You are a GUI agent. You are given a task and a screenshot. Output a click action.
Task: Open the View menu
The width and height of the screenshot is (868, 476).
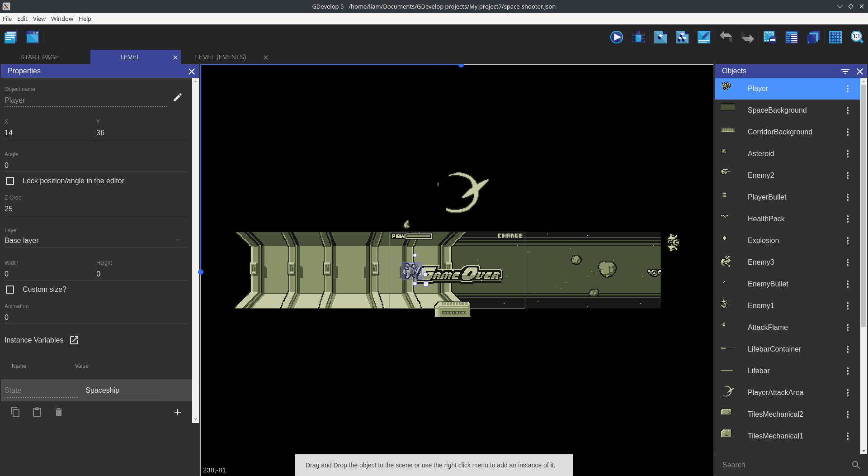[39, 19]
